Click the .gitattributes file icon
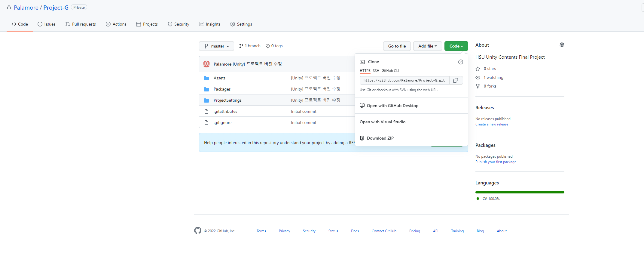This screenshot has height=253, width=644. (206, 112)
